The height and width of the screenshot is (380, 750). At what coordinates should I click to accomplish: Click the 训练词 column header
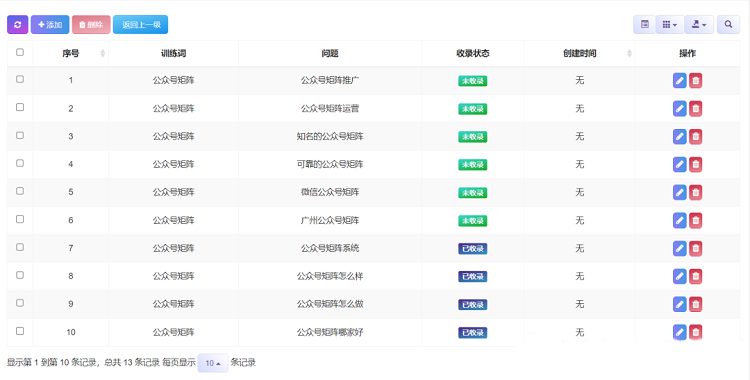(173, 53)
